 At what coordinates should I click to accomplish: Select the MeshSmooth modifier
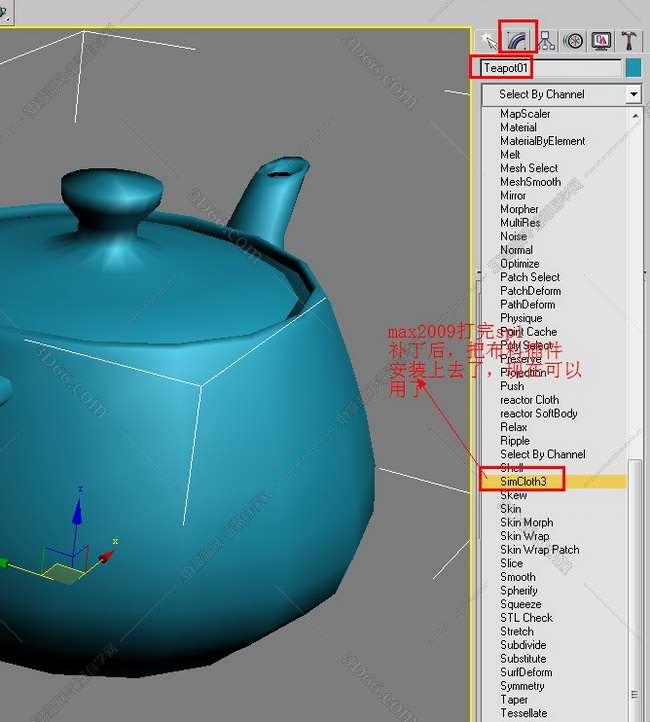(530, 182)
